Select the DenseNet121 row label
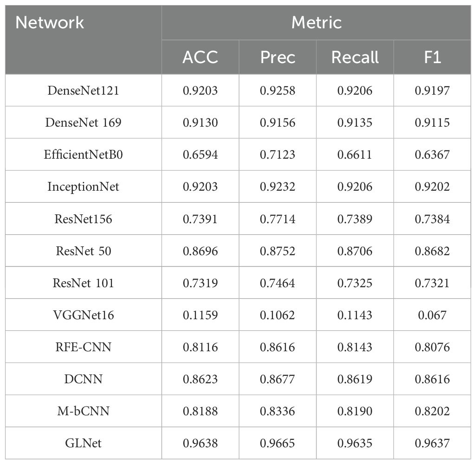476x464 pixels. click(x=83, y=90)
